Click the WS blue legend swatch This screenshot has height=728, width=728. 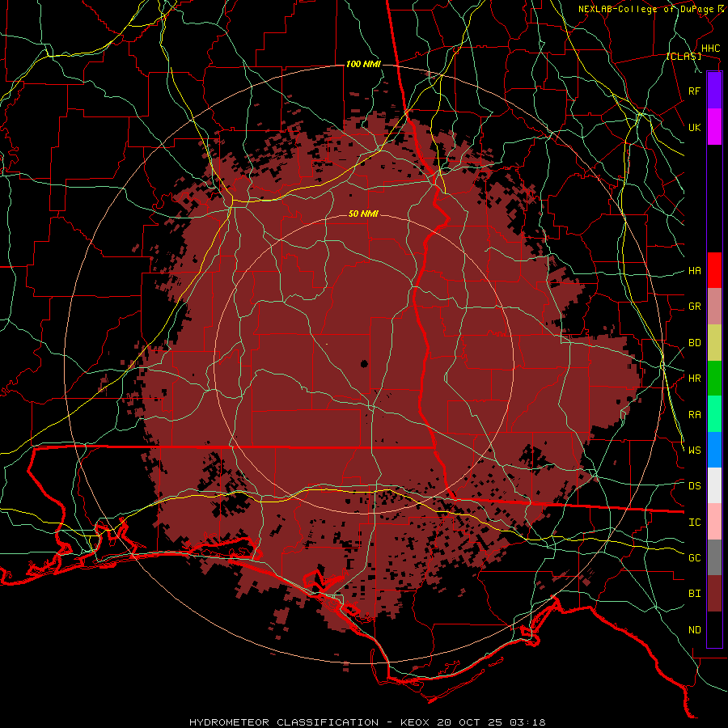pyautogui.click(x=714, y=450)
